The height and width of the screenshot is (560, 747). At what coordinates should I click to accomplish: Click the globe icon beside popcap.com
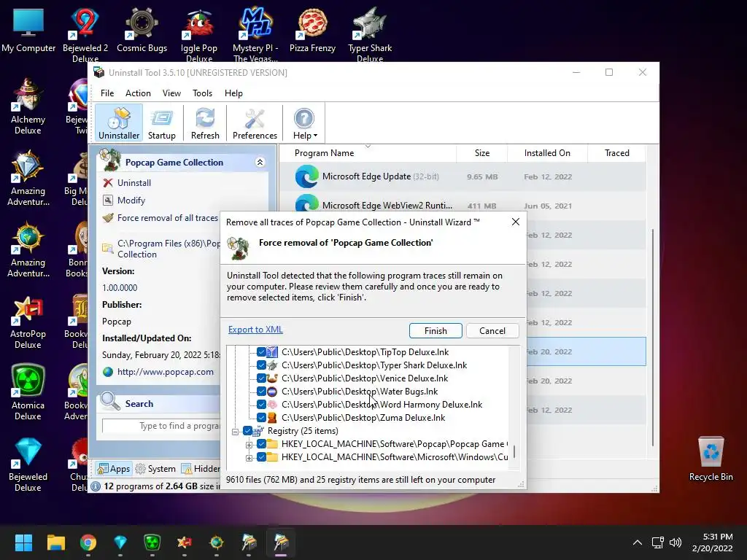[108, 372]
